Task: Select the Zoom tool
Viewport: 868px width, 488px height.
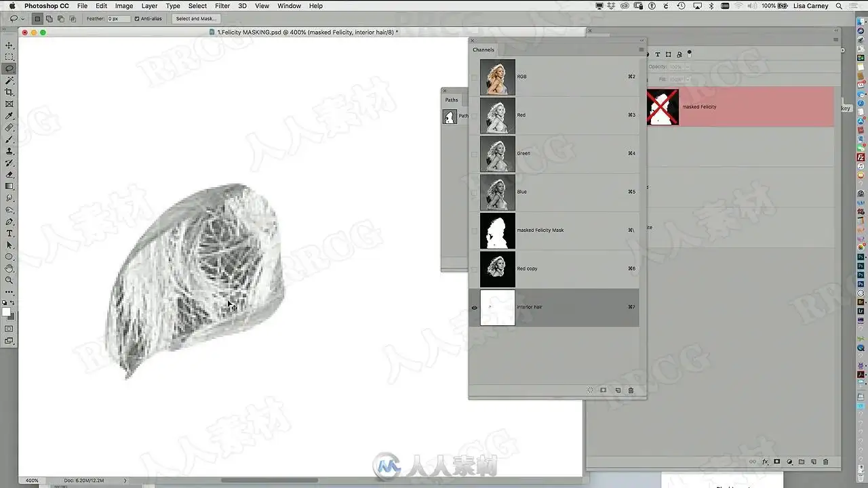Action: (9, 280)
